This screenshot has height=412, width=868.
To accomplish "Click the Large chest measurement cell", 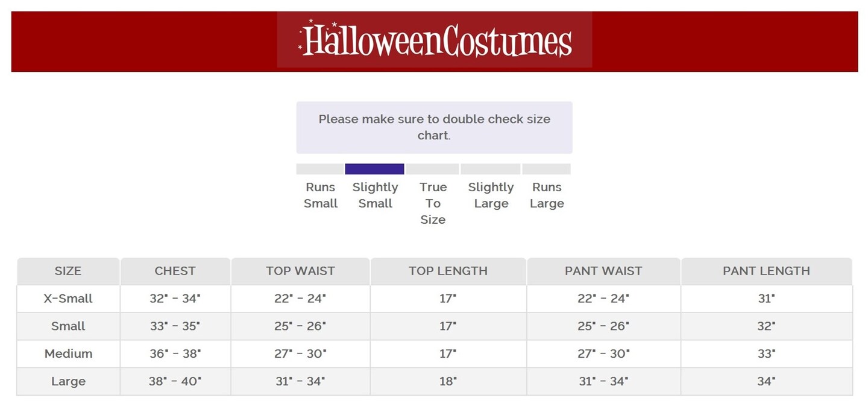I will pos(175,382).
